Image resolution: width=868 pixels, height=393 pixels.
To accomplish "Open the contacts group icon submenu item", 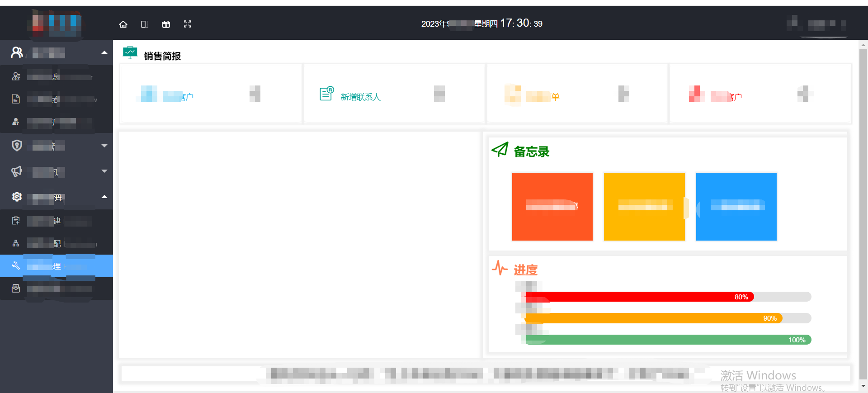I will (x=16, y=76).
